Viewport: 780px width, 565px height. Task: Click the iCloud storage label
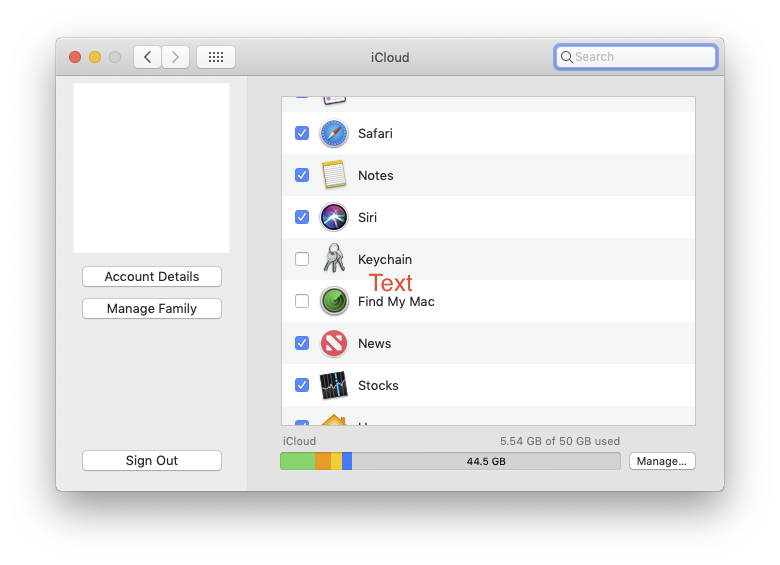click(x=299, y=441)
